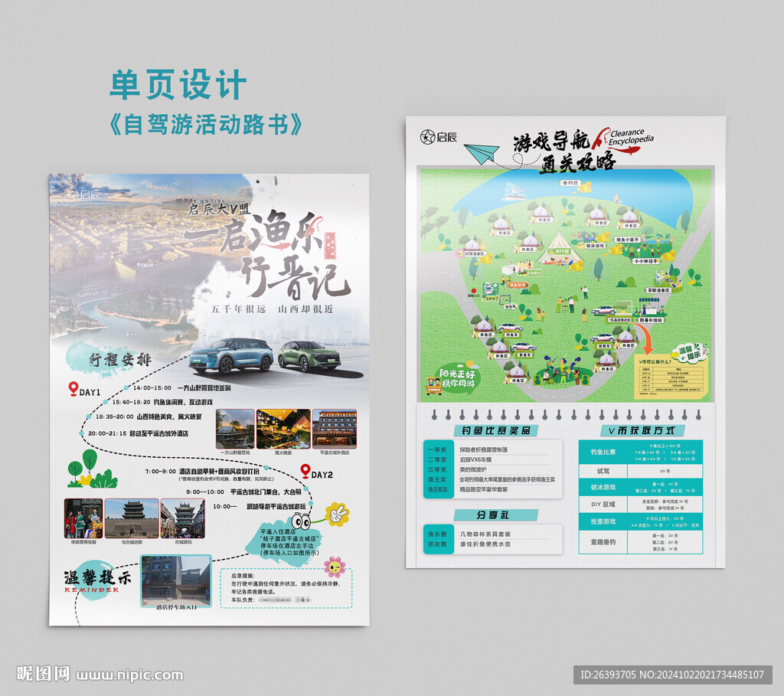Click the 温馨提示 cloud badge on the map

(691, 353)
